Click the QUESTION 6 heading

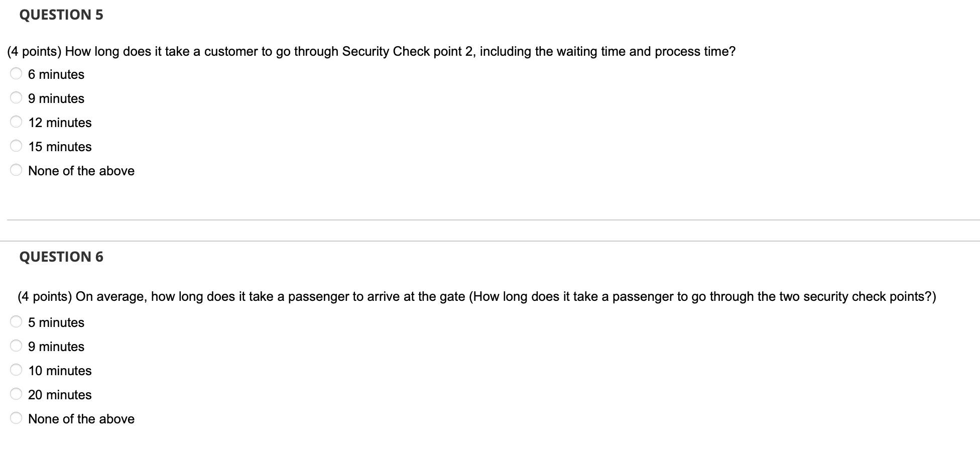pyautogui.click(x=61, y=257)
